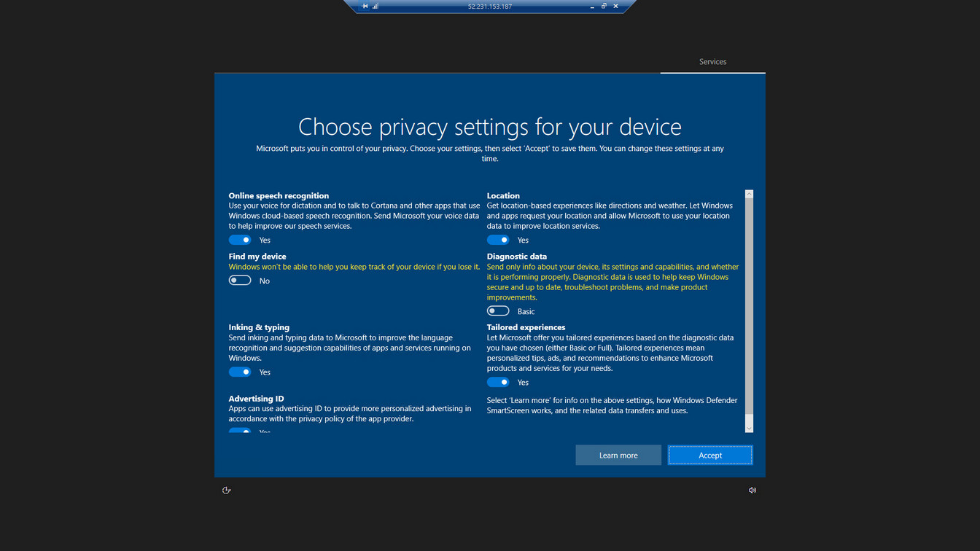Toggle Diagnostic data from Basic
This screenshot has height=551, width=980.
pyautogui.click(x=498, y=311)
